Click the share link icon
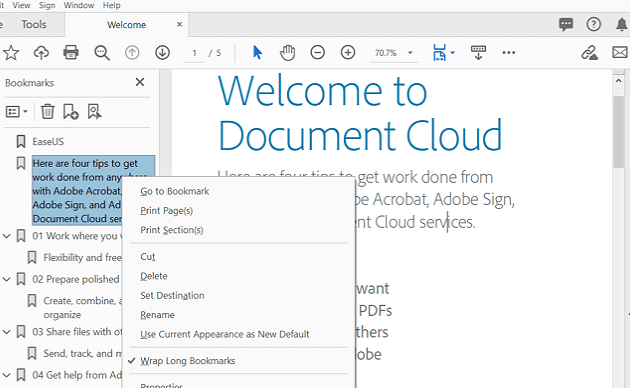 (x=589, y=53)
